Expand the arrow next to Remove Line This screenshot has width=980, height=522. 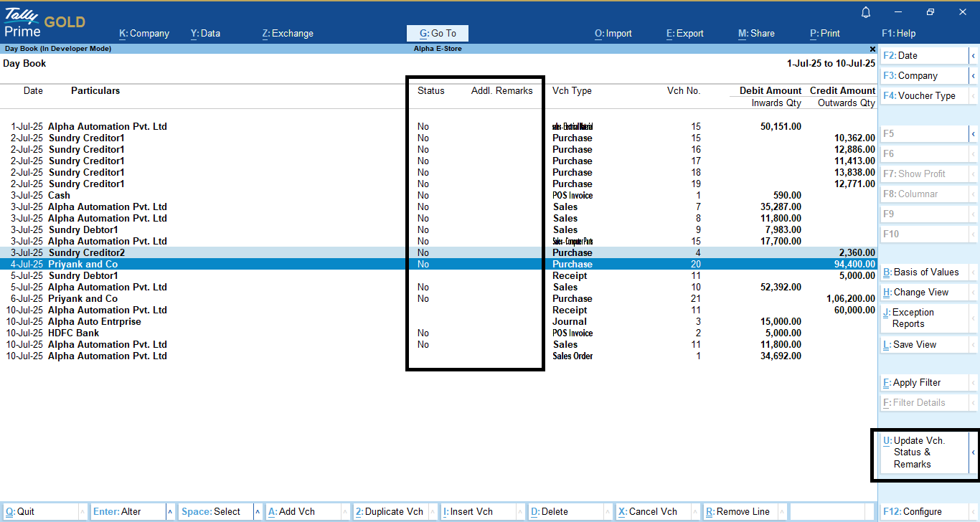point(781,511)
